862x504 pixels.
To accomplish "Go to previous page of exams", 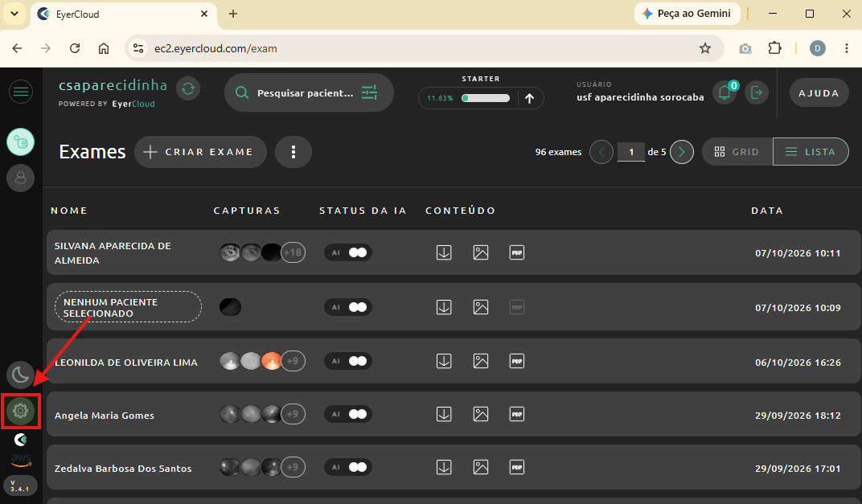I will coord(601,152).
